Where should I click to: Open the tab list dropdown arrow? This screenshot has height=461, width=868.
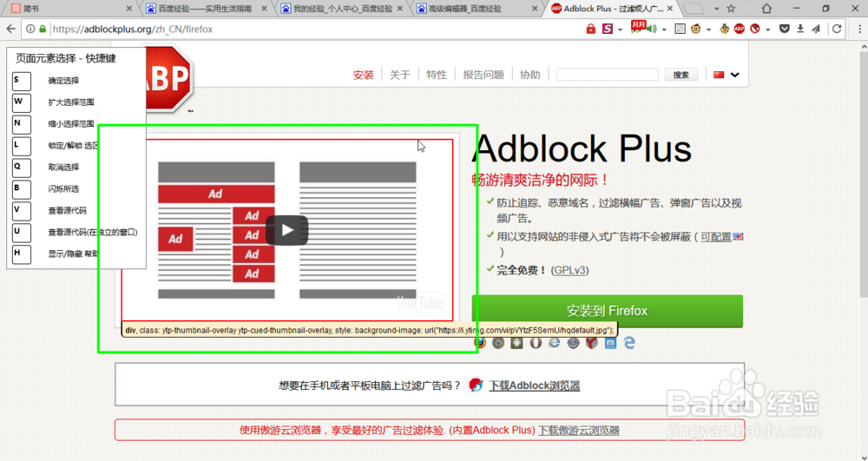point(716,9)
